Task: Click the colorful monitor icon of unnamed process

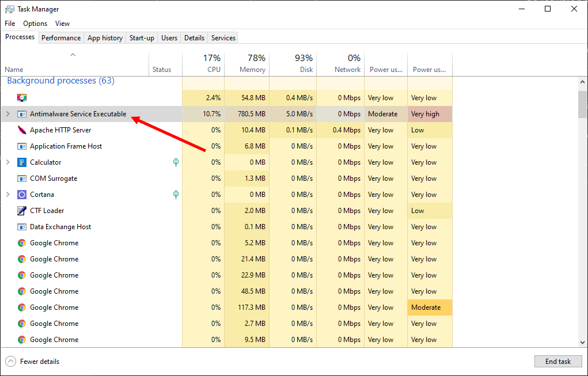Action: (x=22, y=98)
